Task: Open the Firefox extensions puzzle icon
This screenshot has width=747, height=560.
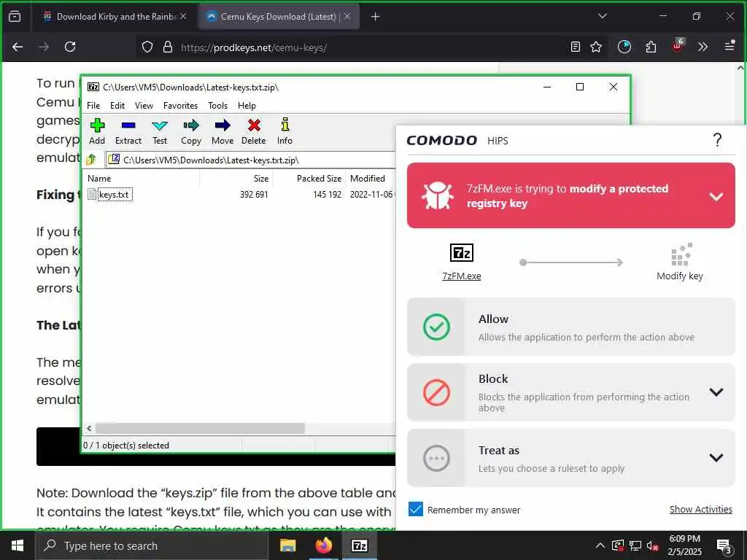Action: tap(651, 47)
